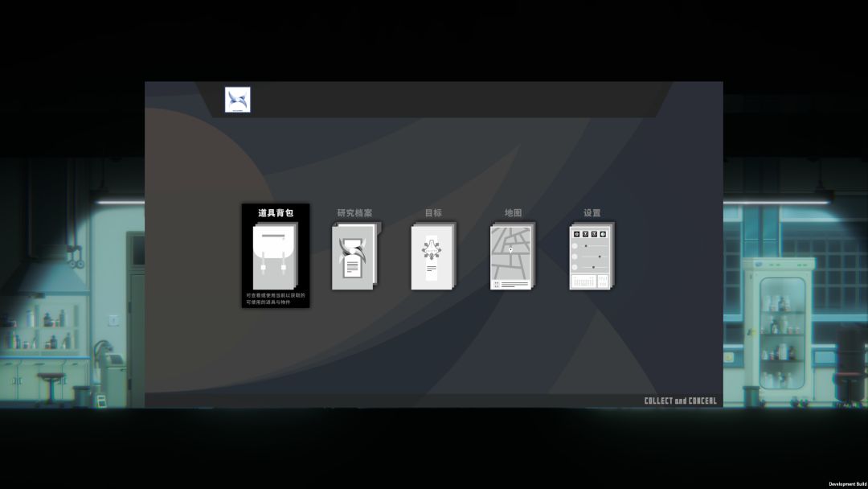Click the description text under the backpack card

pos(275,298)
